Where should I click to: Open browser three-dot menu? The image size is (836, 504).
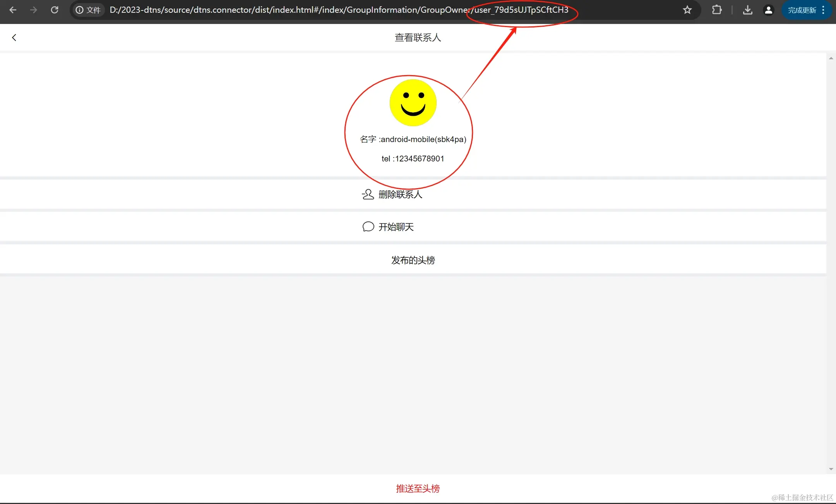(823, 10)
